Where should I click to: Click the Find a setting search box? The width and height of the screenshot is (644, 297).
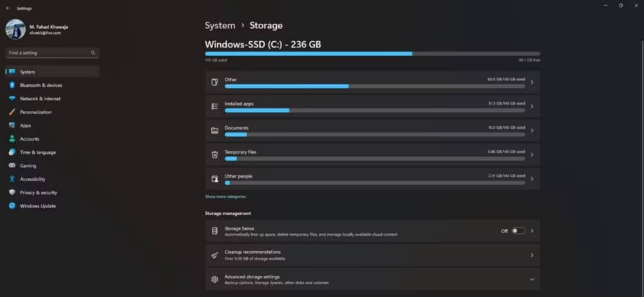click(x=52, y=53)
